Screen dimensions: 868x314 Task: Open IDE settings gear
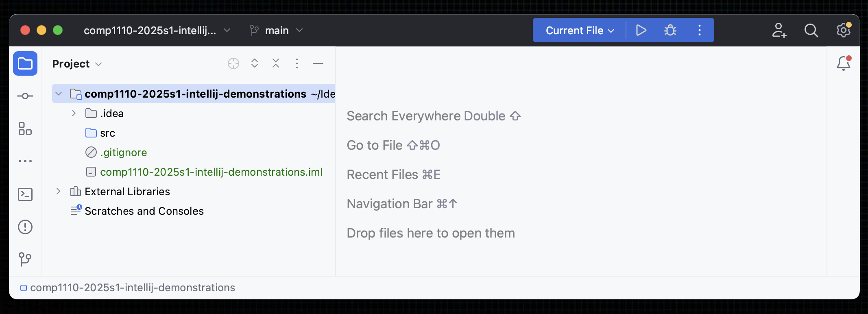pos(843,31)
